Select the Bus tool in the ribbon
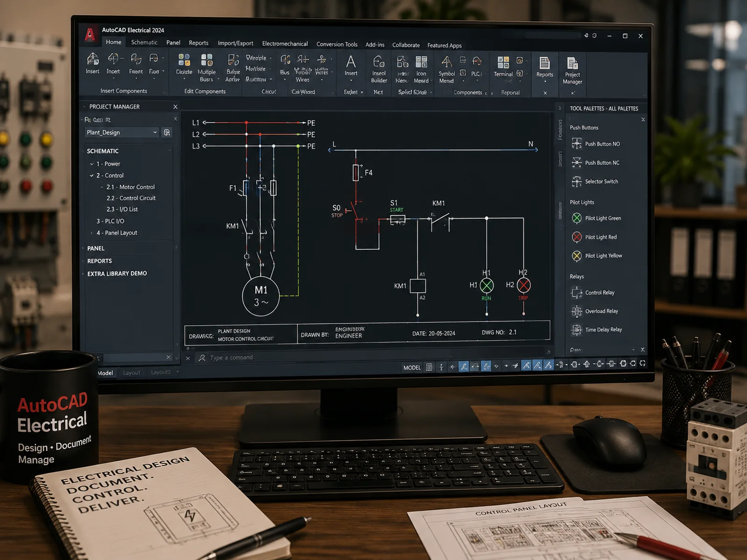Screen dimensions: 747x560 click(285, 64)
